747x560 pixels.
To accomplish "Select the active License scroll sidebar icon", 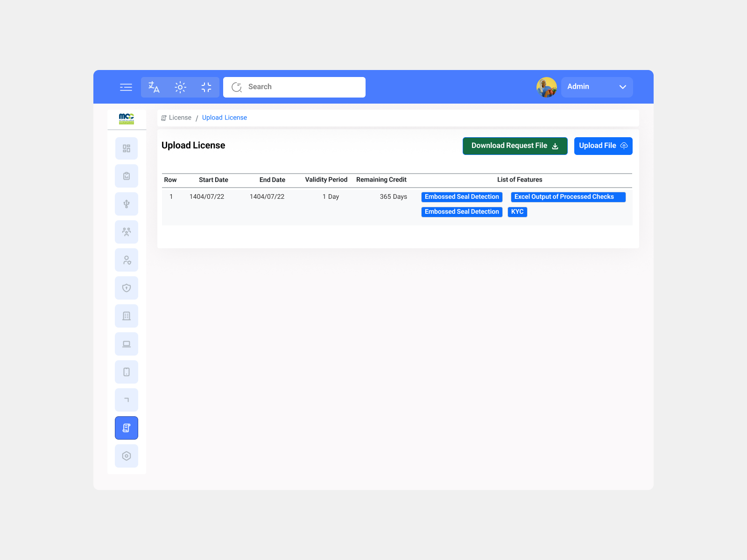I will pyautogui.click(x=127, y=428).
